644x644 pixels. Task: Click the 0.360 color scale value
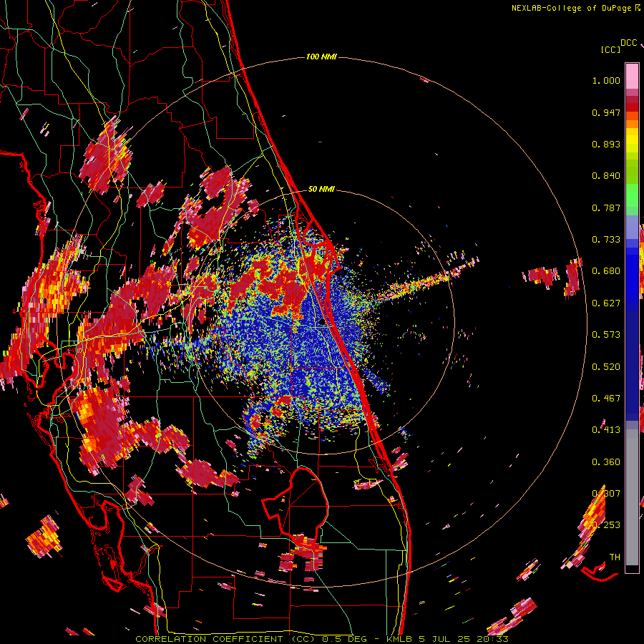(x=606, y=462)
